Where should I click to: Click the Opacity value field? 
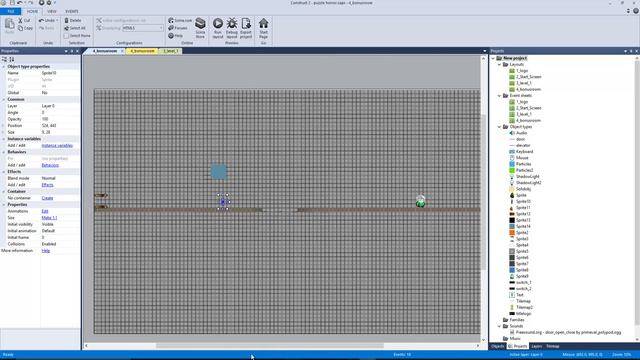[60, 119]
